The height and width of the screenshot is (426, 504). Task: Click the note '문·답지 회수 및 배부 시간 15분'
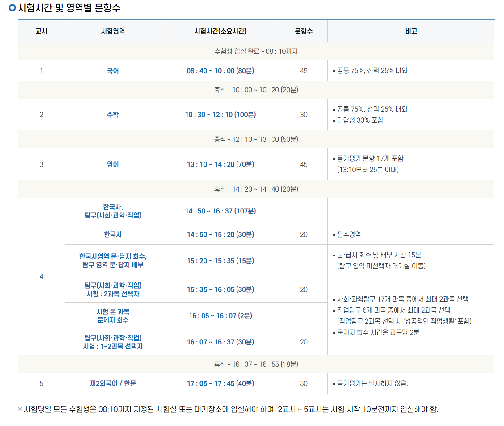point(379,255)
